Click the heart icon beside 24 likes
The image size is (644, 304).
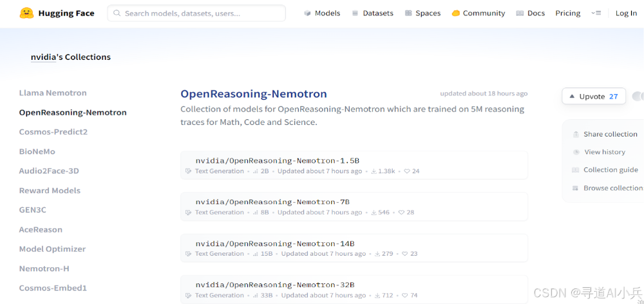coord(407,171)
